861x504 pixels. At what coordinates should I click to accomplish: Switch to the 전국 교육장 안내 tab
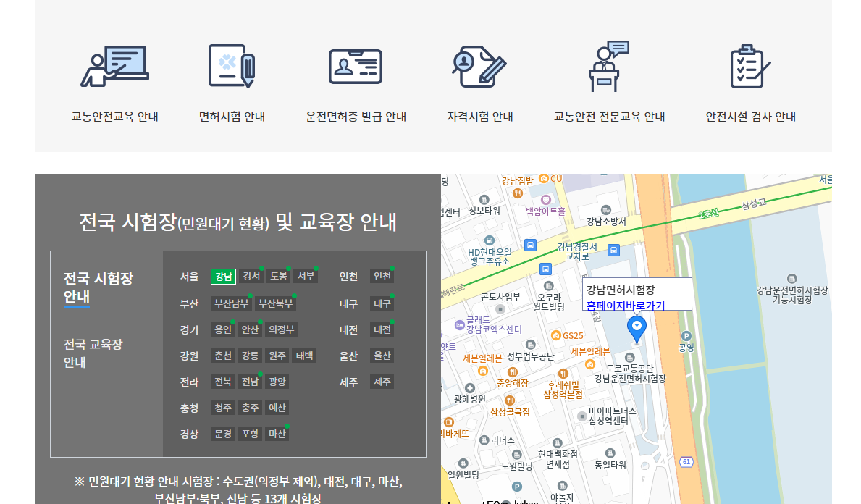click(93, 353)
